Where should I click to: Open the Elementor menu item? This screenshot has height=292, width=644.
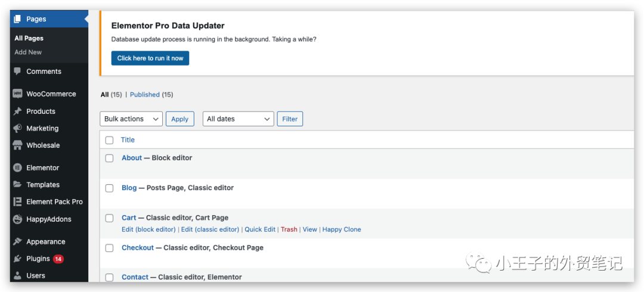click(x=43, y=167)
